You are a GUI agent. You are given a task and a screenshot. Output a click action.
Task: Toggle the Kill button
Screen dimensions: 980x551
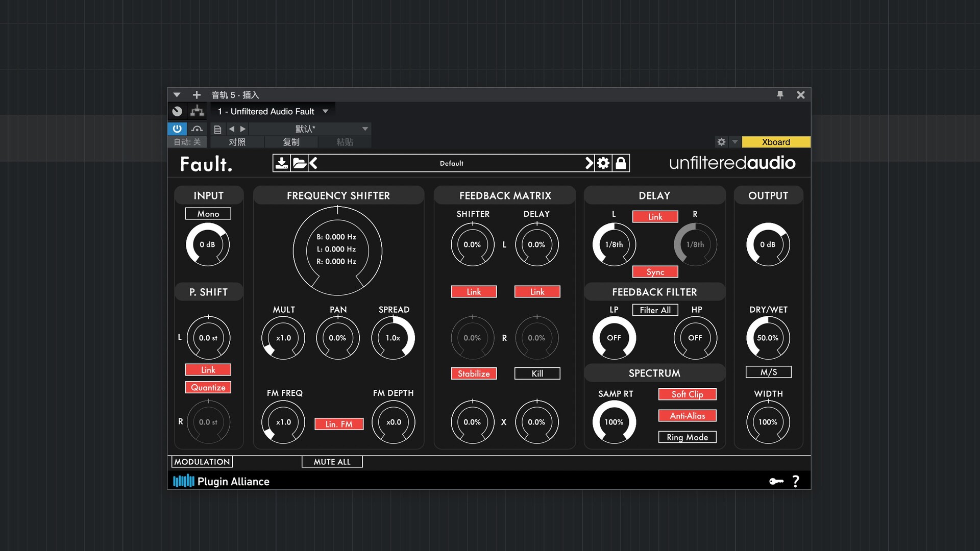(537, 373)
